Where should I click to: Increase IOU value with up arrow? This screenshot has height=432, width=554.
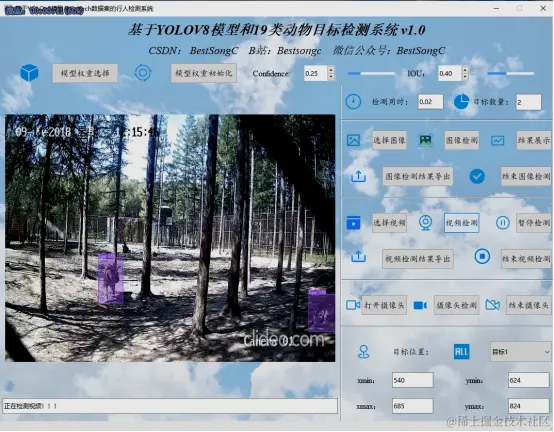point(465,70)
